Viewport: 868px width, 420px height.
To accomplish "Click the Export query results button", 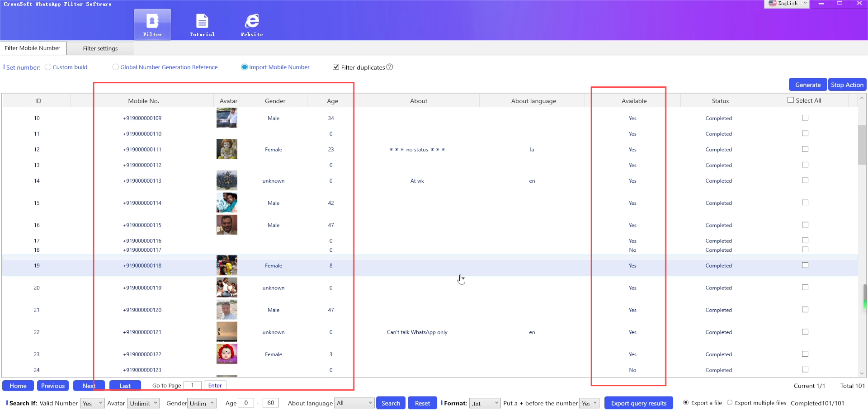I will click(638, 403).
